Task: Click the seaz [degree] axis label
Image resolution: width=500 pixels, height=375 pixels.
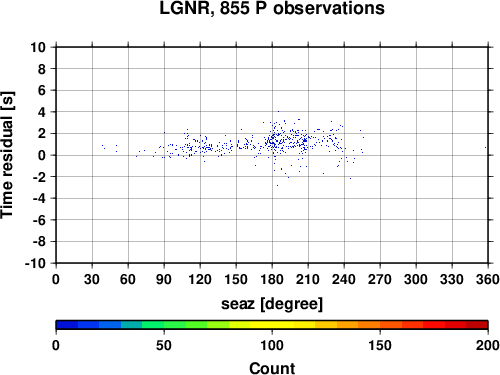Action: point(272,304)
